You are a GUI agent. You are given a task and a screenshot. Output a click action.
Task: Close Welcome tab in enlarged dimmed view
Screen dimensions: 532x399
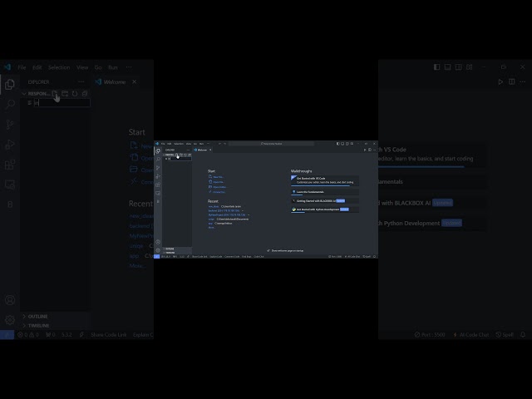click(135, 81)
